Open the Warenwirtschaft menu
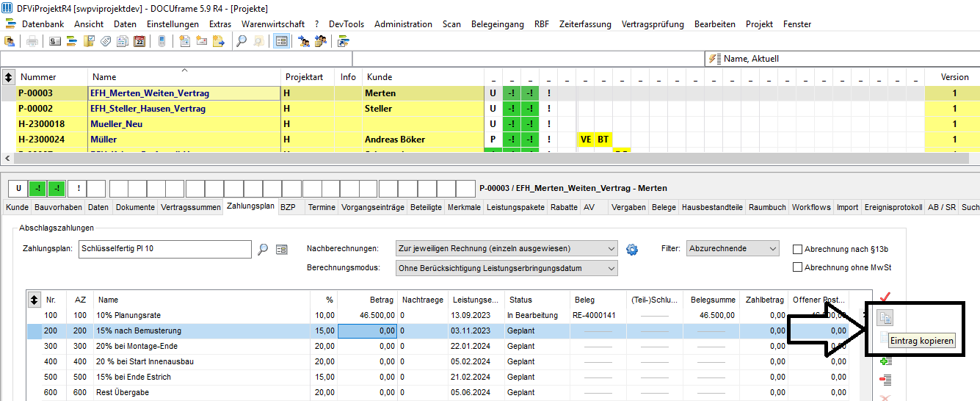Image resolution: width=980 pixels, height=401 pixels. point(273,24)
